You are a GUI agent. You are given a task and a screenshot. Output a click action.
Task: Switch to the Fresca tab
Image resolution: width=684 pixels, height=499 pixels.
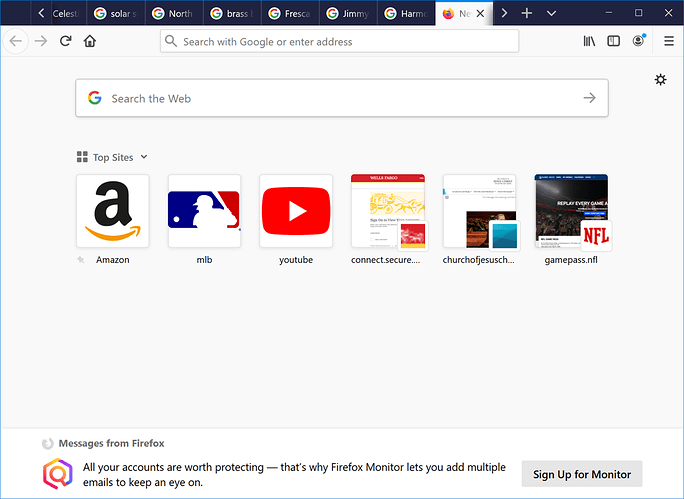point(290,14)
